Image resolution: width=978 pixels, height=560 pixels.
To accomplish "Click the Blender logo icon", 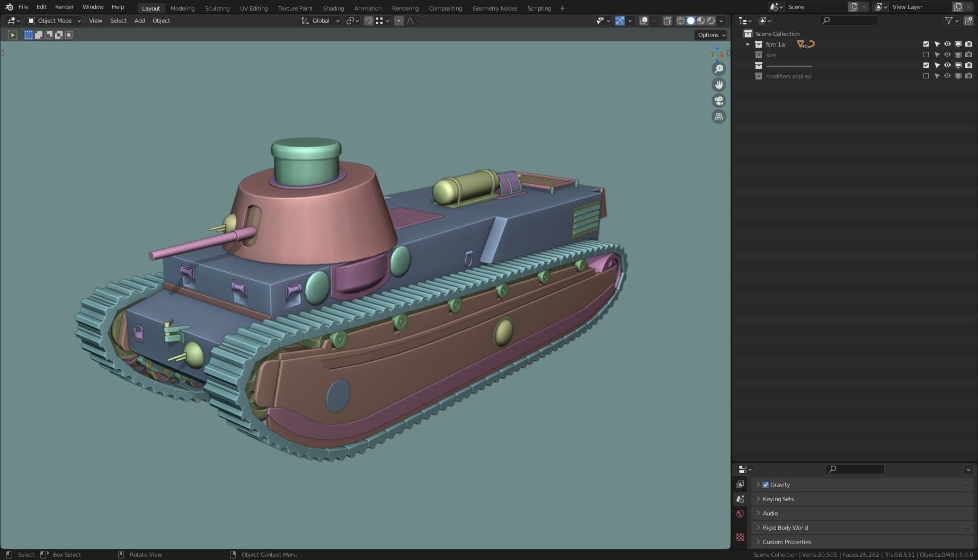I will 9,7.
